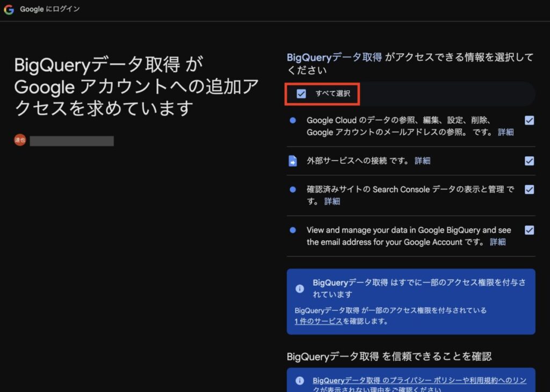Image resolution: width=550 pixels, height=392 pixels.
Task: Click the Google logo icon
Action: (x=9, y=10)
